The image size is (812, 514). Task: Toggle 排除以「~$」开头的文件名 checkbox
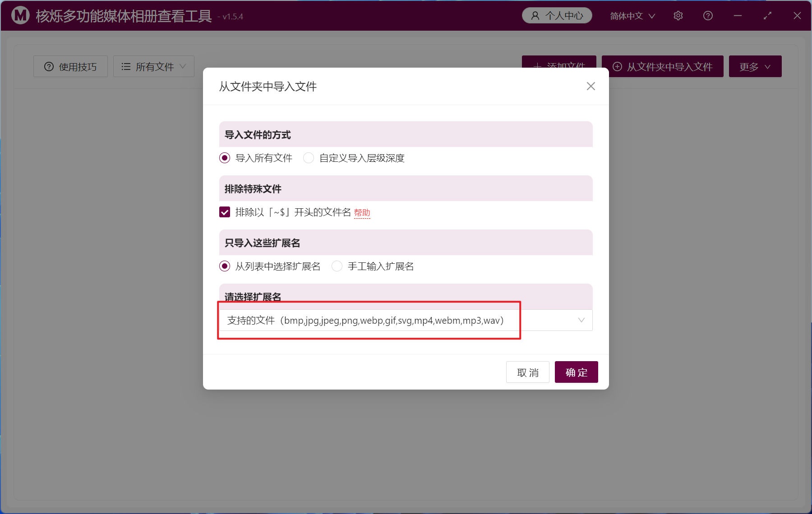tap(225, 212)
